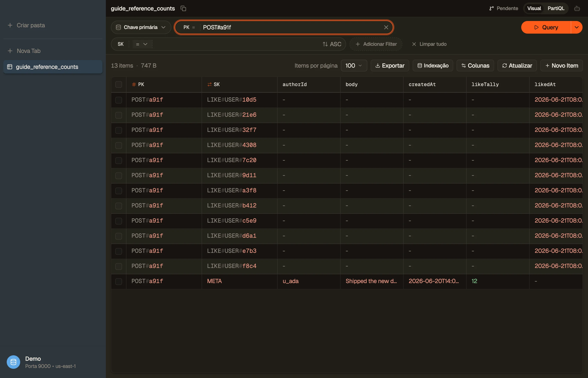Expand the Query button options arrow
The width and height of the screenshot is (588, 378).
(576, 27)
